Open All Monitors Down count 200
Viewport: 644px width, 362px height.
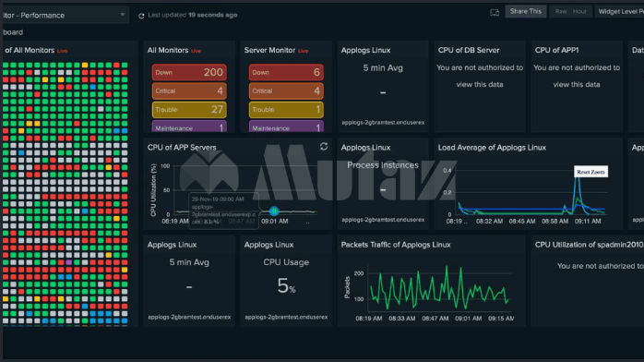point(189,72)
